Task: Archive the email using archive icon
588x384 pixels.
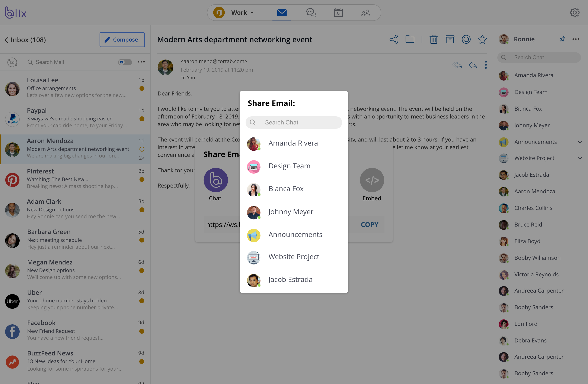Action: point(450,39)
